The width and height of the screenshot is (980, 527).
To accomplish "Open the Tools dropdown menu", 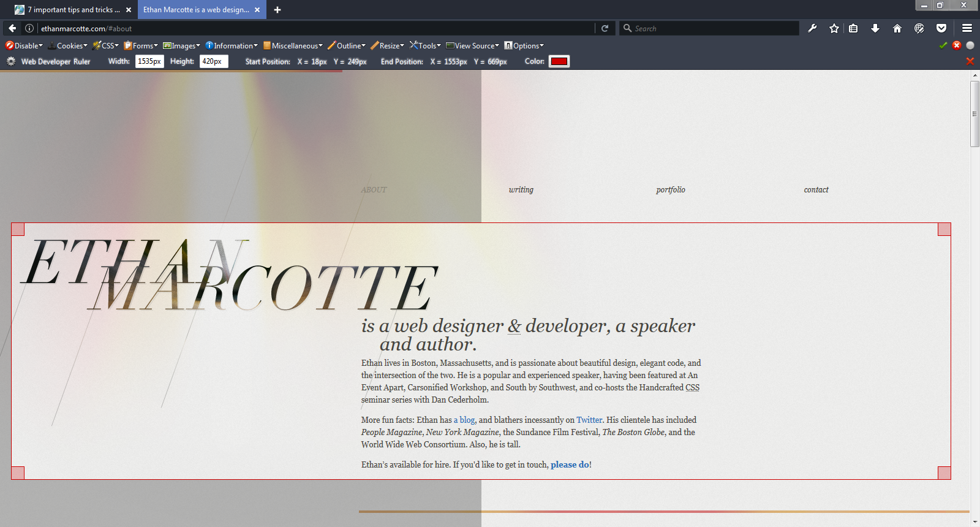I will pyautogui.click(x=425, y=45).
